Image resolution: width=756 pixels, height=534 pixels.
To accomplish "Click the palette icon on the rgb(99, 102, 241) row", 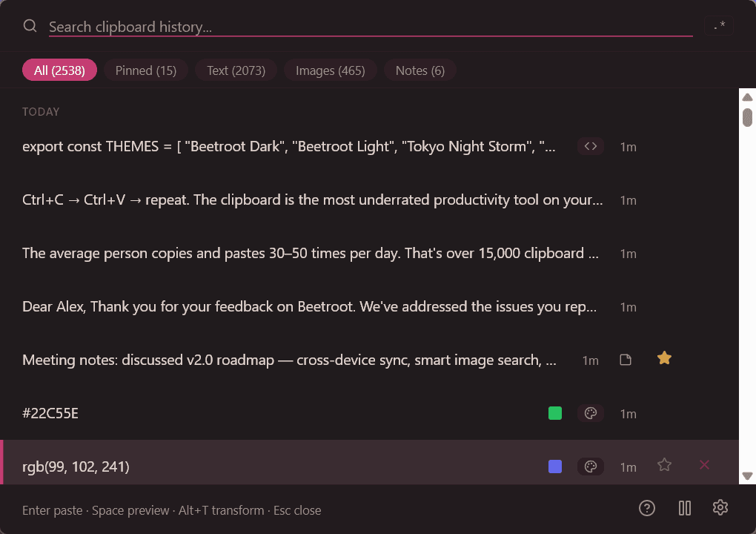I will (x=591, y=467).
